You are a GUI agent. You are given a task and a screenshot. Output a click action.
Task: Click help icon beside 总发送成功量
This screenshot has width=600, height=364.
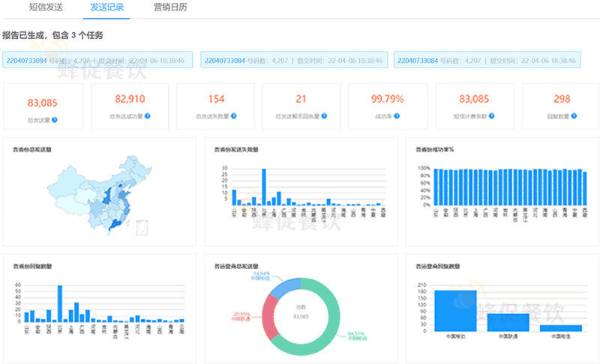click(x=148, y=117)
